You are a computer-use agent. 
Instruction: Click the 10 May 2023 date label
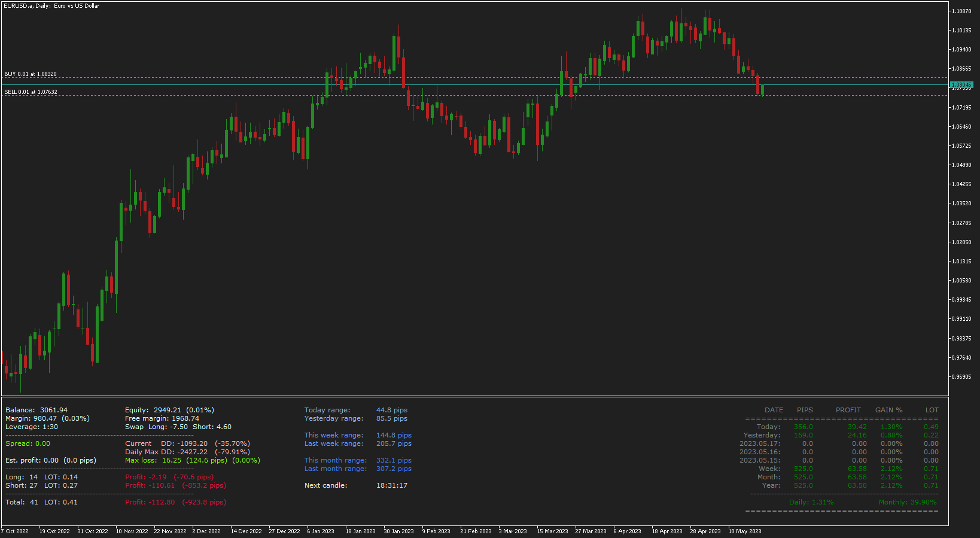click(x=745, y=531)
